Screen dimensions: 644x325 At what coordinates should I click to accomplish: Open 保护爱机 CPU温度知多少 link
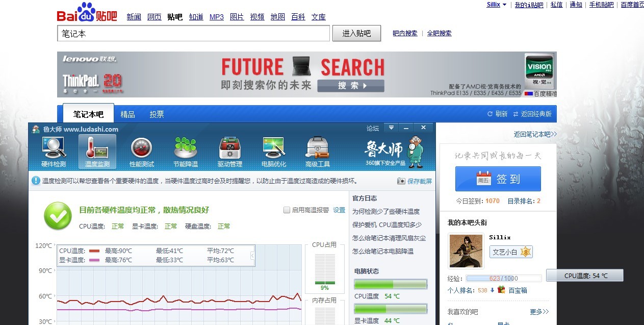coord(387,224)
